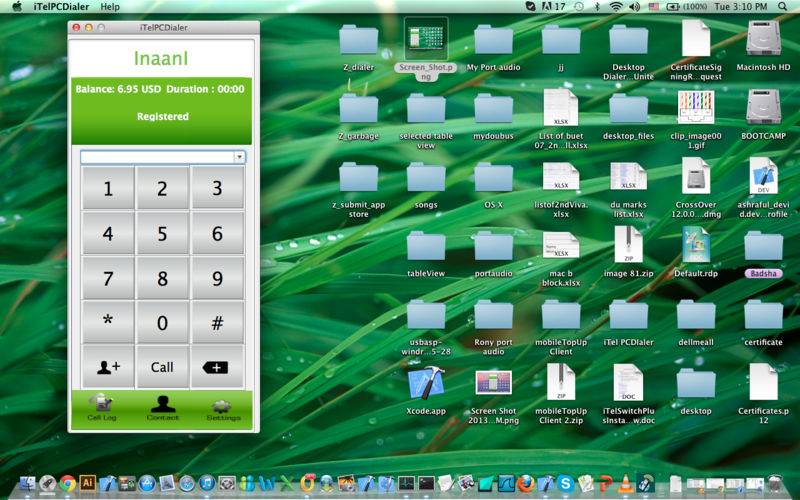
Task: Open the iTelPCDialer application menu
Action: [61, 7]
